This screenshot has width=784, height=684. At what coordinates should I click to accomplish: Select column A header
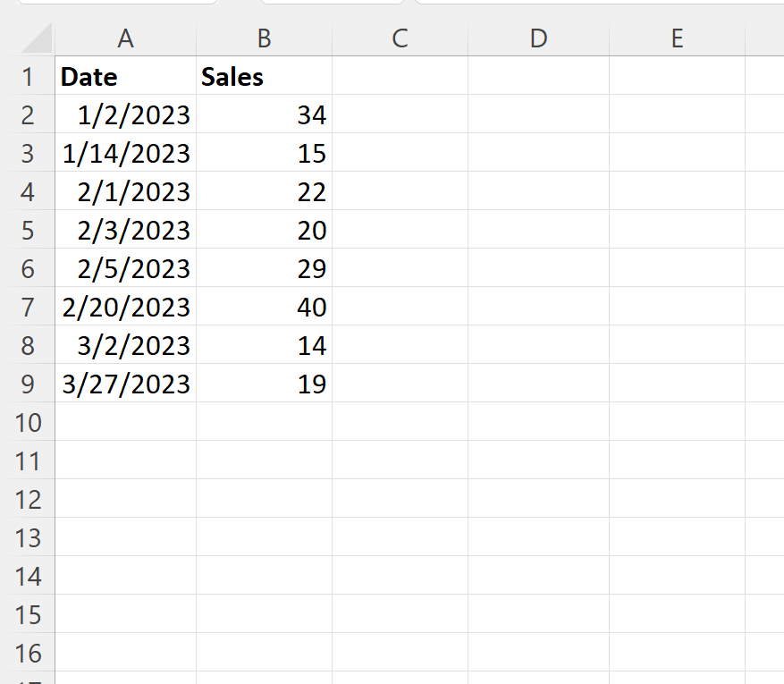(125, 38)
